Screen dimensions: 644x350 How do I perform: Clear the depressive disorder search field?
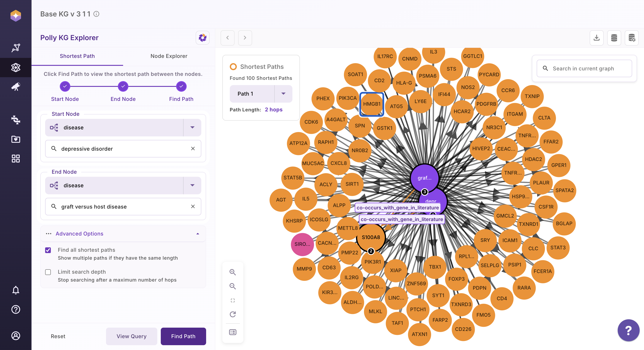[x=193, y=149]
